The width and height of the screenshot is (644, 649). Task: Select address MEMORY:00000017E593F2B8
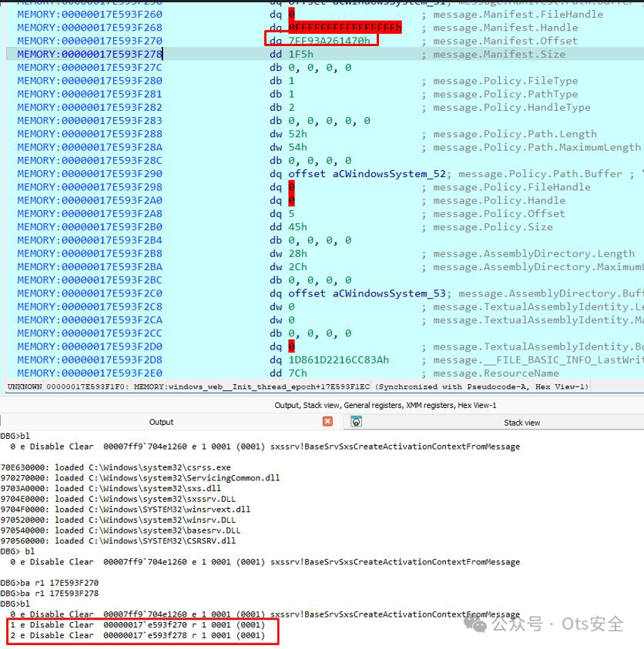(x=90, y=253)
